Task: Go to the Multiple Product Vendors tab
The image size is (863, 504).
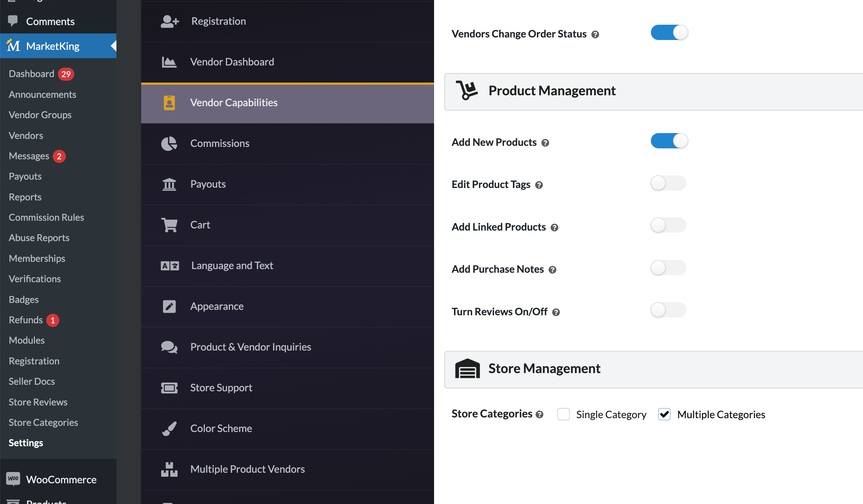Action: click(287, 469)
